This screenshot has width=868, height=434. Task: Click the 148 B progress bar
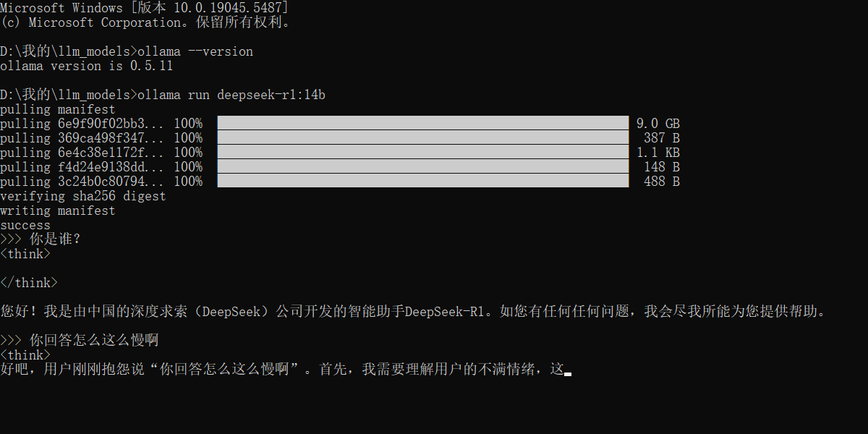point(423,166)
